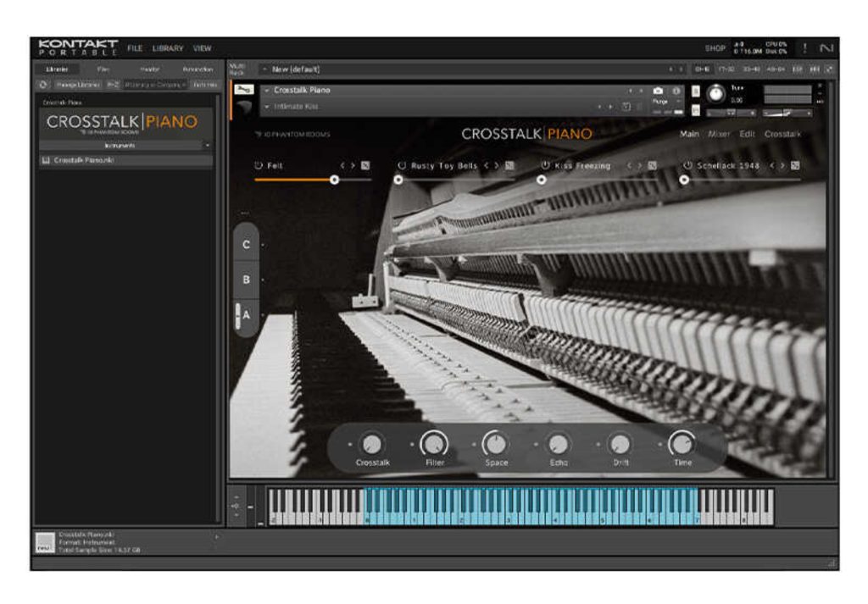
Task: Show rack channels 33-48
Action: coord(751,69)
